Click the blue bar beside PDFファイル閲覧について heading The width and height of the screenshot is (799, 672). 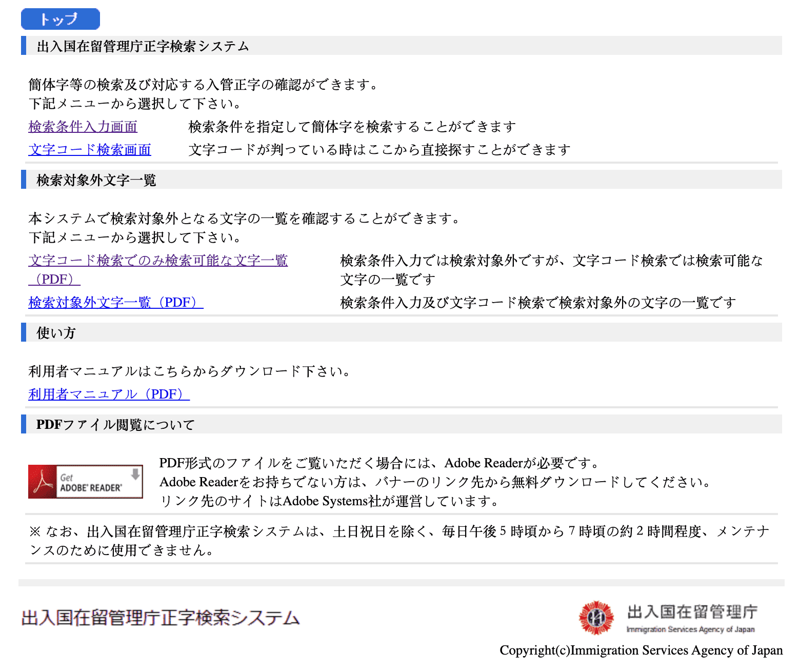click(24, 424)
